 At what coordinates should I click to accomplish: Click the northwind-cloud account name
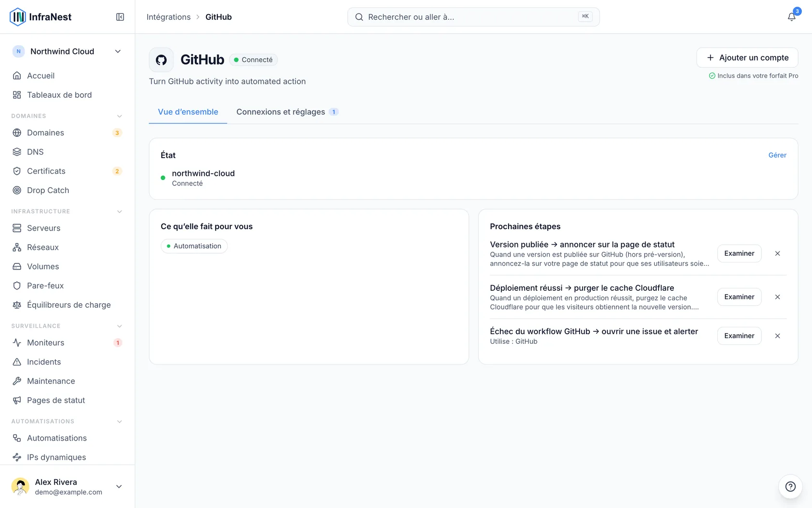(203, 173)
